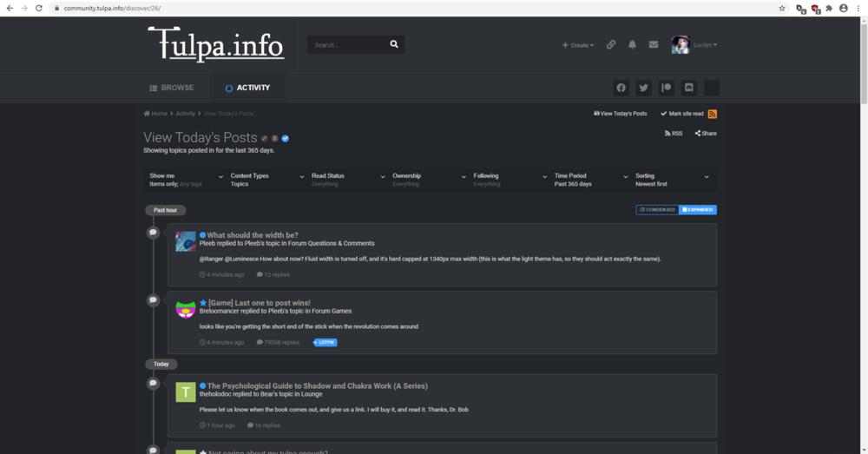Click the RSS text link
Screen dimensions: 868x454
pyautogui.click(x=674, y=134)
